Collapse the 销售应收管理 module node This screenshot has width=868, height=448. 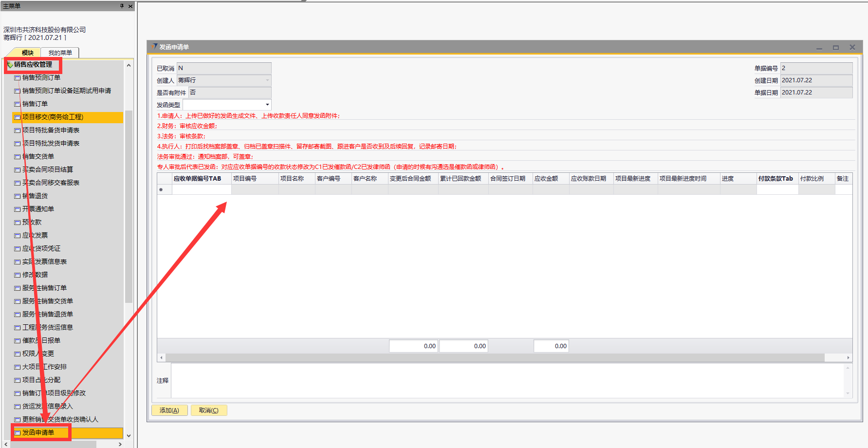pos(10,65)
